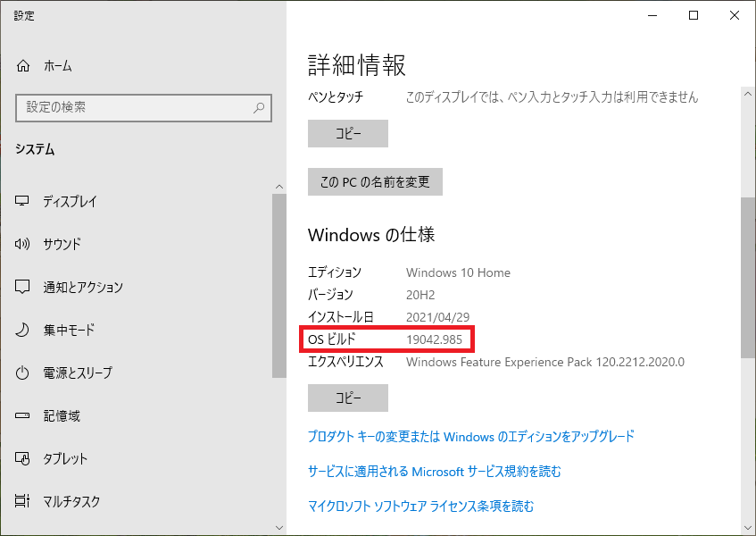Viewport: 756px width, 536px height.
Task: Click the install date 2021/04/29
Action: pyautogui.click(x=437, y=317)
